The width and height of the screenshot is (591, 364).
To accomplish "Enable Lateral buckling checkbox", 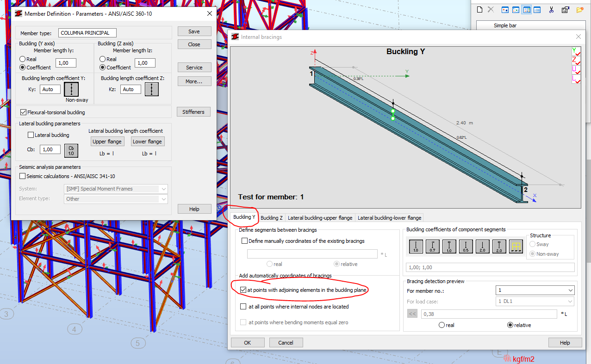I will (31, 135).
